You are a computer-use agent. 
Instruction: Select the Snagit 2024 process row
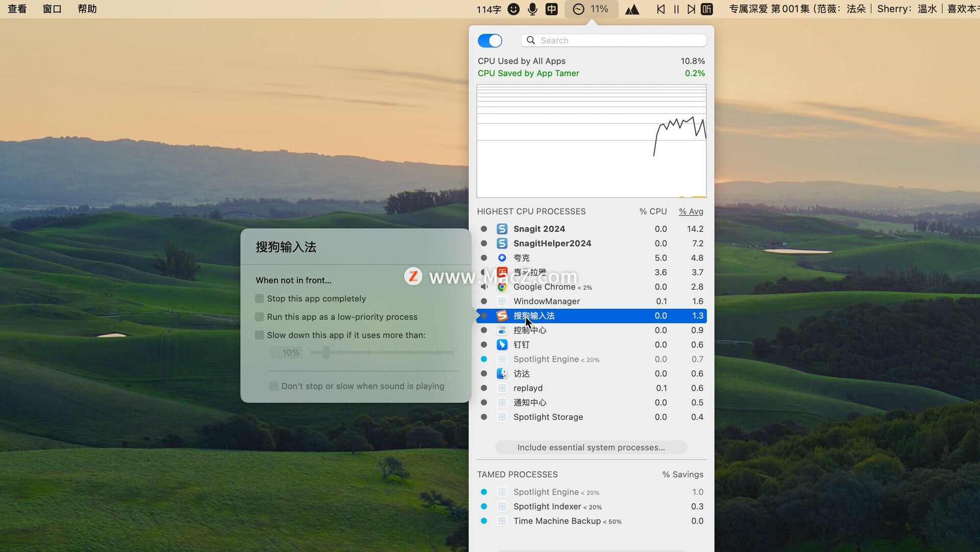(591, 229)
